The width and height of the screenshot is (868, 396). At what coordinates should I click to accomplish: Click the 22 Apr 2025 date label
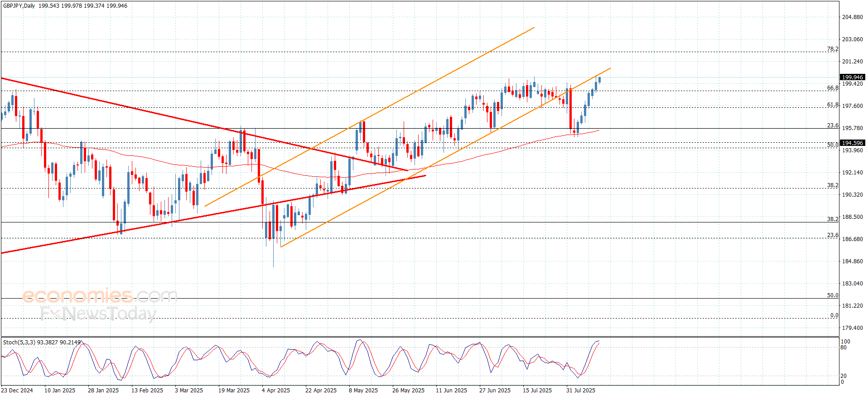point(321,391)
